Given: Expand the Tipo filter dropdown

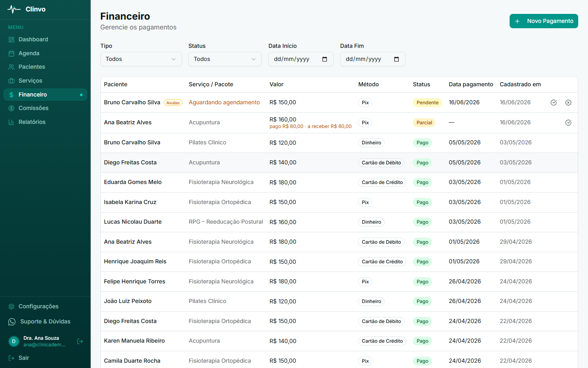Looking at the screenshot, I should 141,59.
